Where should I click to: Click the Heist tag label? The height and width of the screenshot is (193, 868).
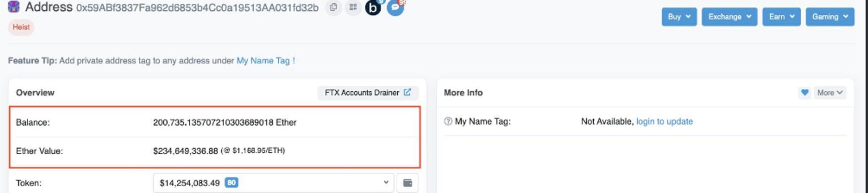click(21, 27)
